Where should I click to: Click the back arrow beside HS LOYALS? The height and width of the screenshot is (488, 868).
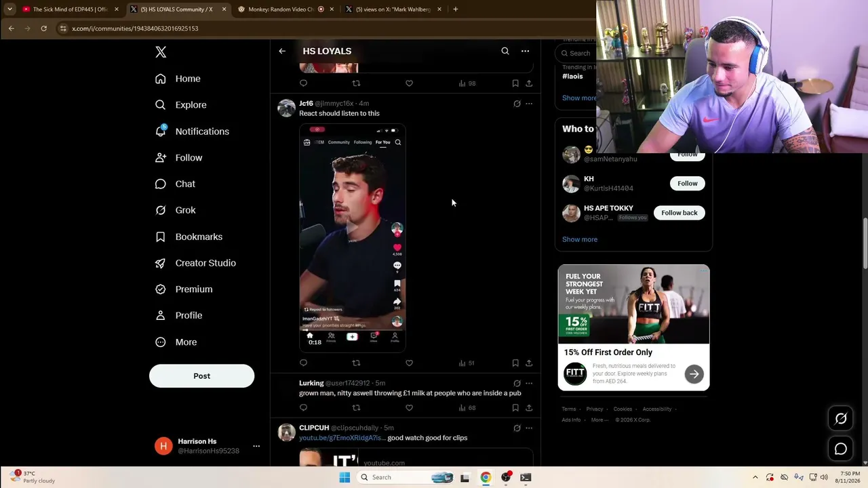282,51
